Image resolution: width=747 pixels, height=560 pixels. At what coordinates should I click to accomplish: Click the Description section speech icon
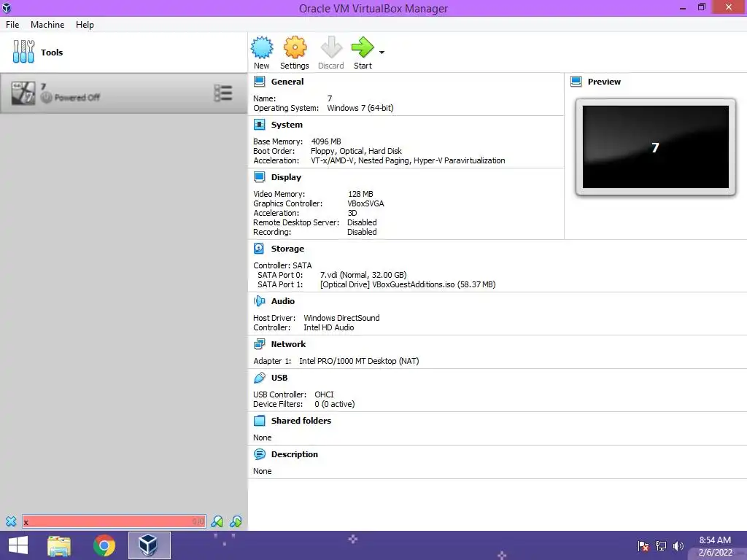[x=259, y=454]
